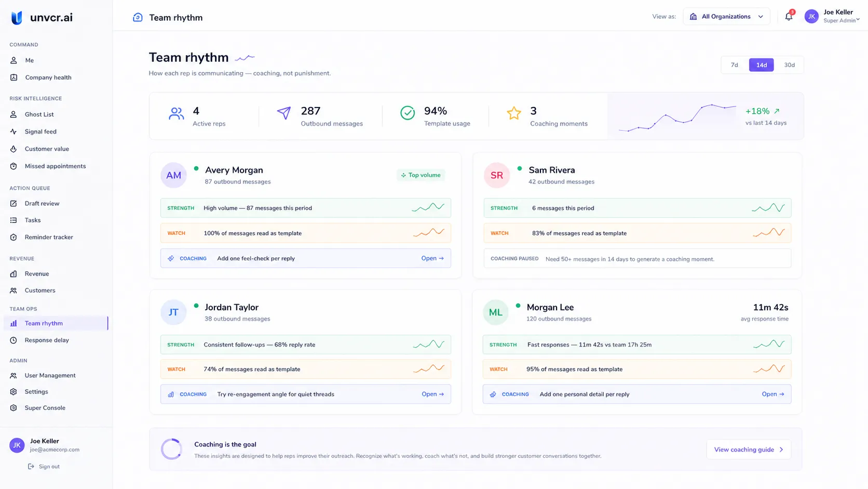The image size is (868, 489).
Task: Click the Response delay clock icon
Action: [x=13, y=340]
